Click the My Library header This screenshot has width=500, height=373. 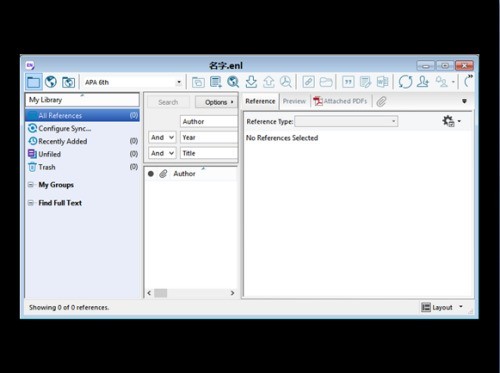pyautogui.click(x=82, y=100)
